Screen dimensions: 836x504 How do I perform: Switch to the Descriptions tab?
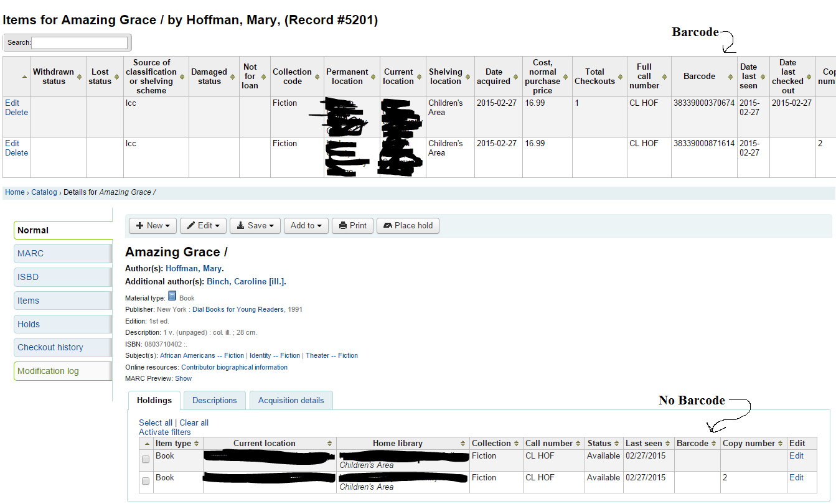pyautogui.click(x=214, y=401)
